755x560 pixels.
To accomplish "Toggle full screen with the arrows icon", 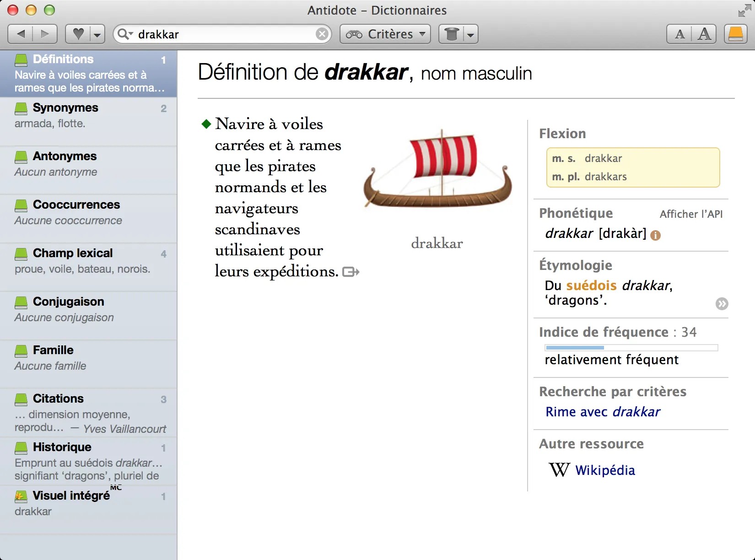I will click(x=744, y=11).
